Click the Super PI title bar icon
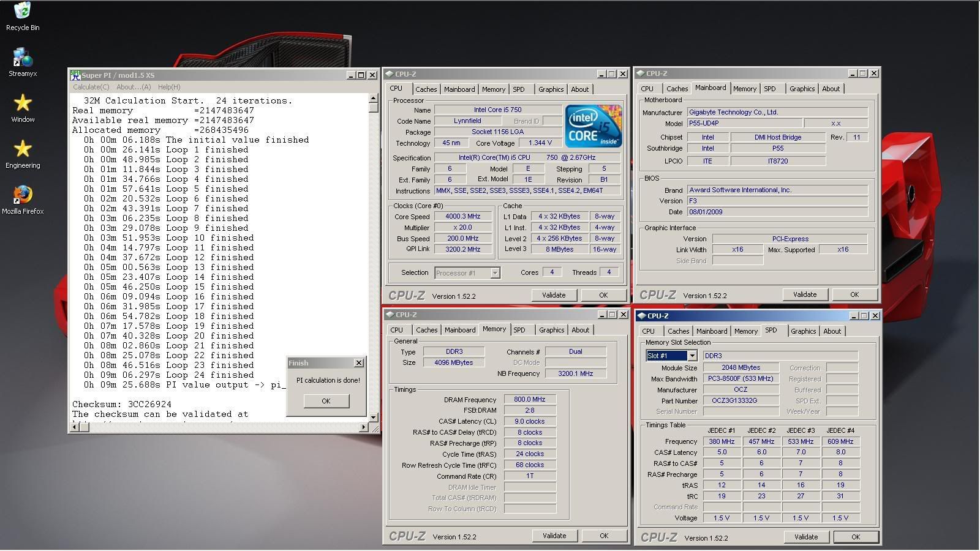 pos(75,75)
